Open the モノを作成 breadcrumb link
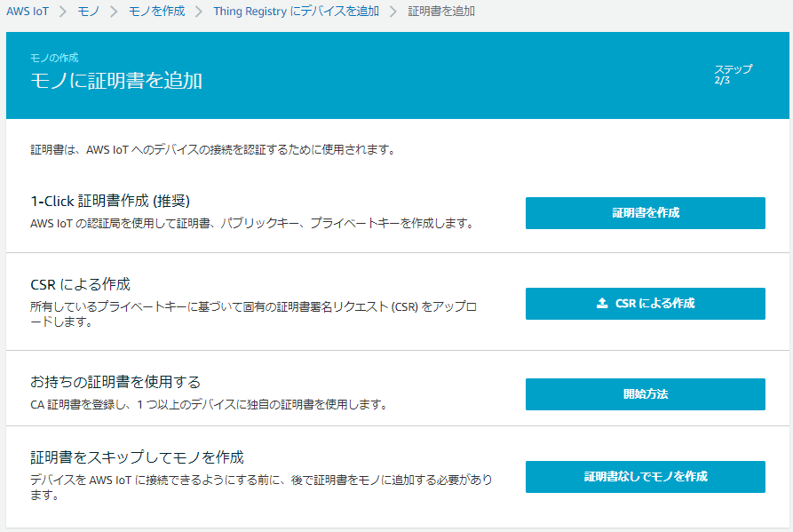 point(157,12)
